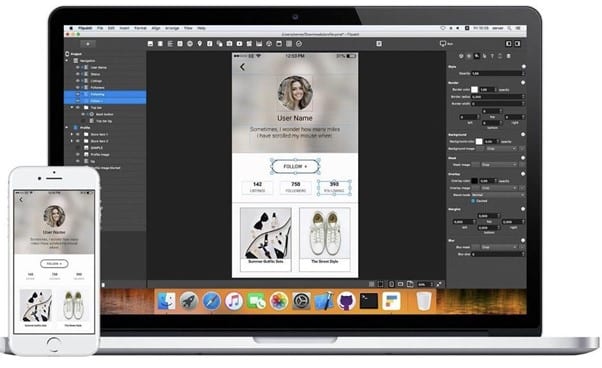
Task: Switch to portrait phone orientation icon
Action: click(391, 284)
